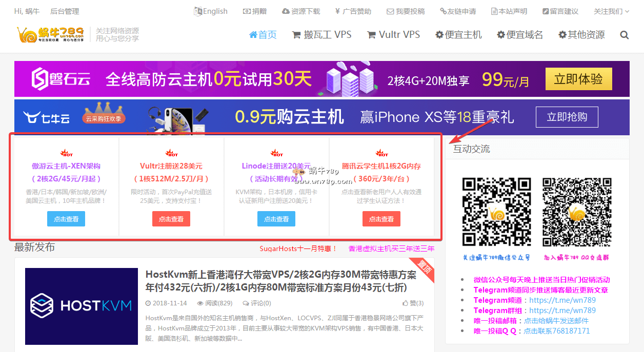Open Telegram频道 t.me/wn789 link
Viewport: 644px width, 352px height.
tap(562, 300)
